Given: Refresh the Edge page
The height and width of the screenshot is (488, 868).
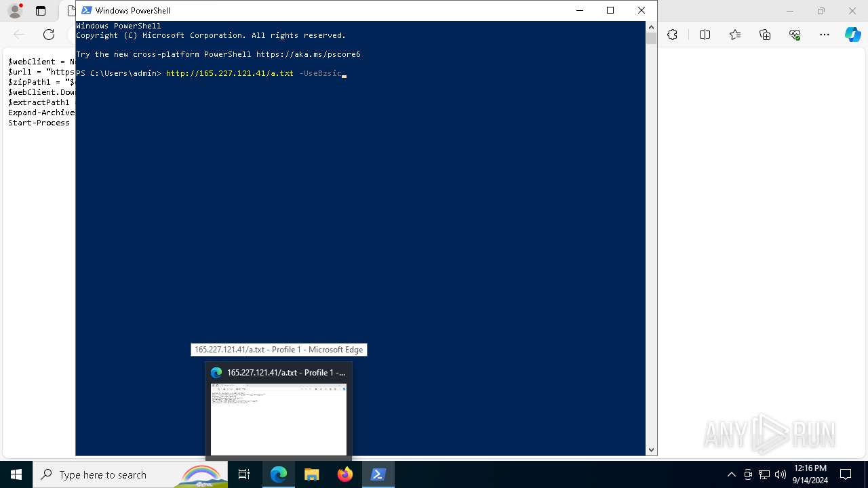Looking at the screenshot, I should tap(49, 35).
